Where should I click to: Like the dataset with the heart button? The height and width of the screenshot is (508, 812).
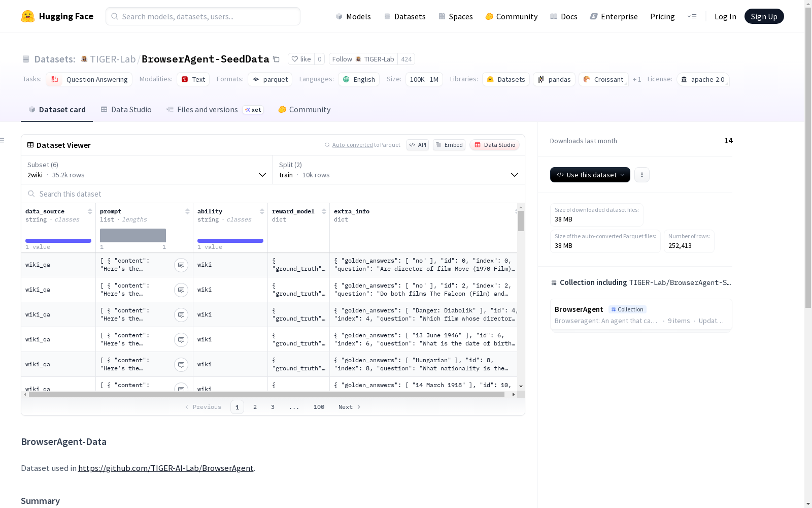pyautogui.click(x=301, y=59)
